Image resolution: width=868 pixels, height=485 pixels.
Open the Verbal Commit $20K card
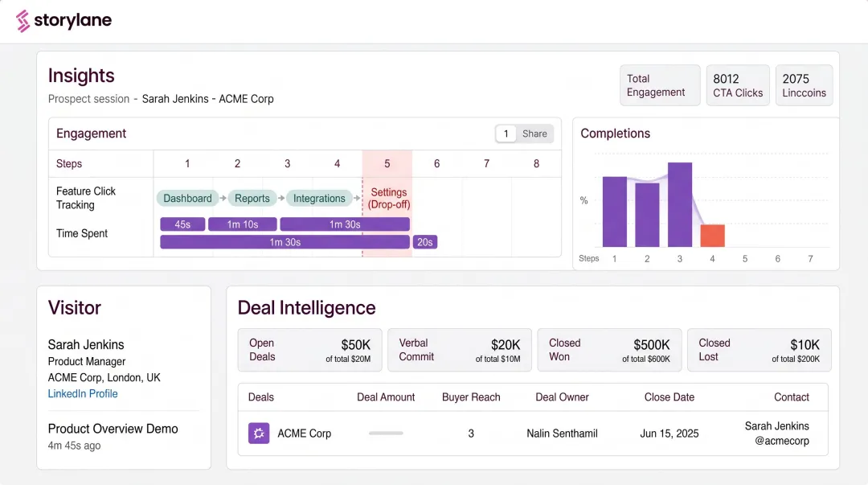coord(460,350)
